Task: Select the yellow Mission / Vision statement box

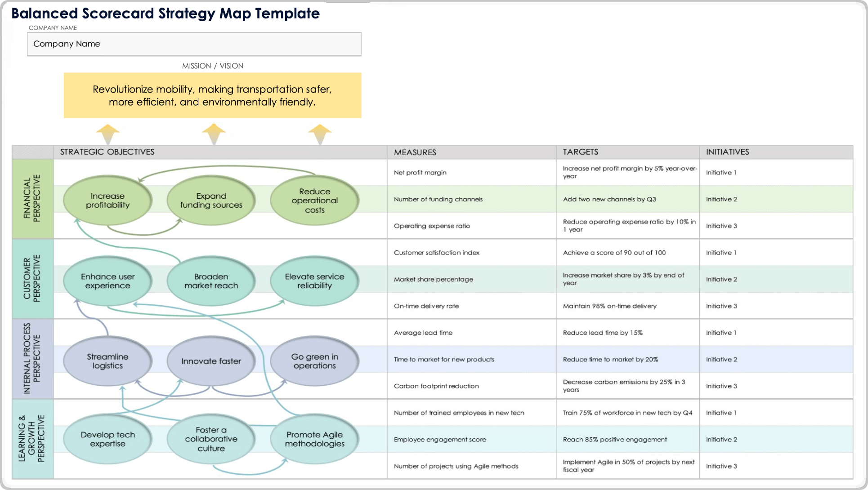Action: tap(212, 95)
